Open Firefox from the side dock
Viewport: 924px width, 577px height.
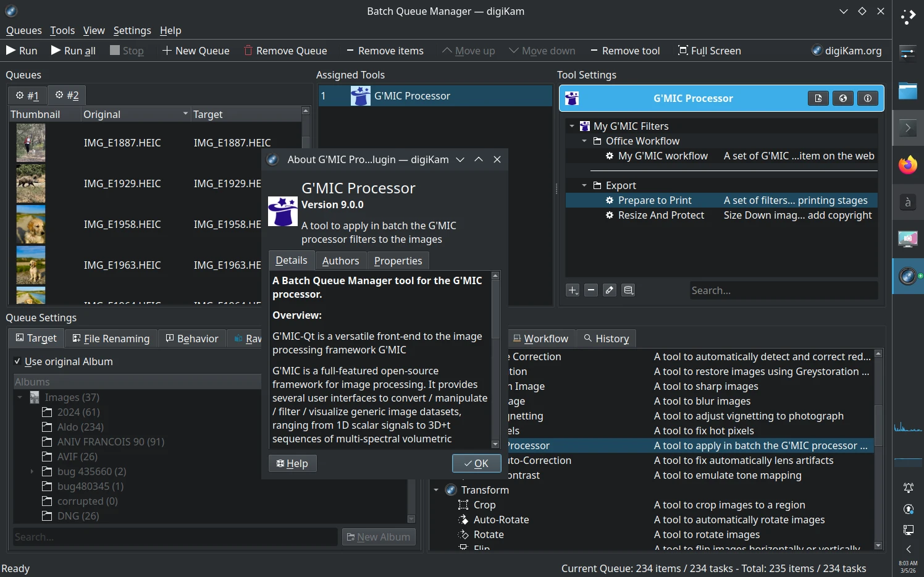click(x=907, y=166)
